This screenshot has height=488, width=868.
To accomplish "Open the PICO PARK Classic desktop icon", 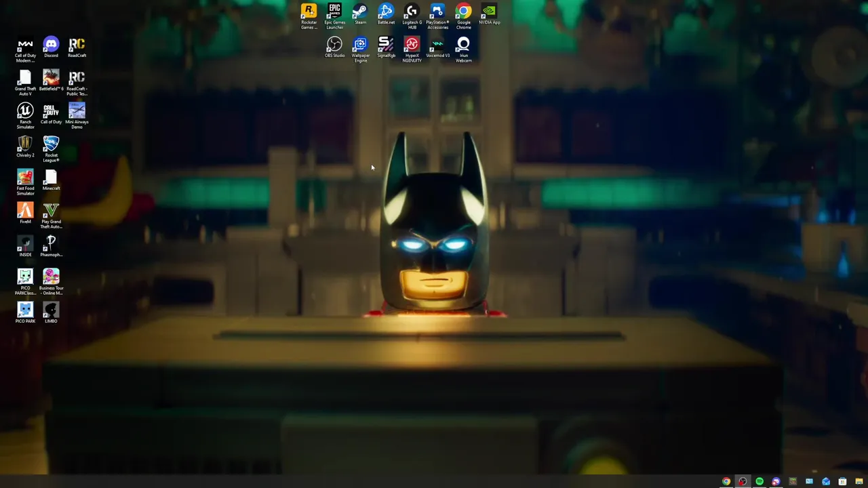I will pyautogui.click(x=25, y=282).
